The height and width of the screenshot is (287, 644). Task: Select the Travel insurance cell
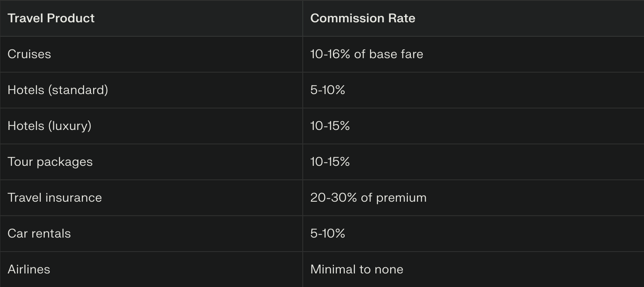(x=55, y=197)
